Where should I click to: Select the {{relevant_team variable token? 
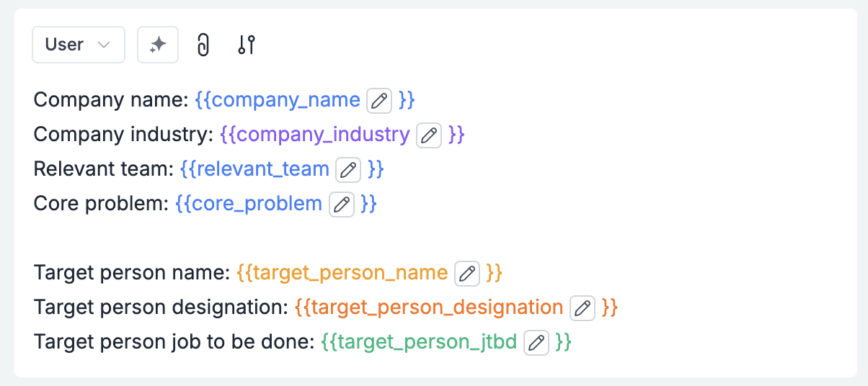tap(254, 169)
